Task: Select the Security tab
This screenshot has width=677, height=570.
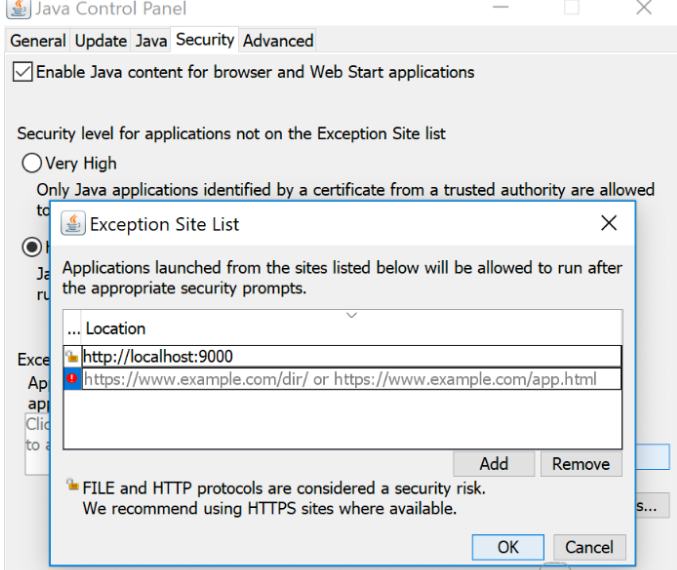Action: point(205,40)
